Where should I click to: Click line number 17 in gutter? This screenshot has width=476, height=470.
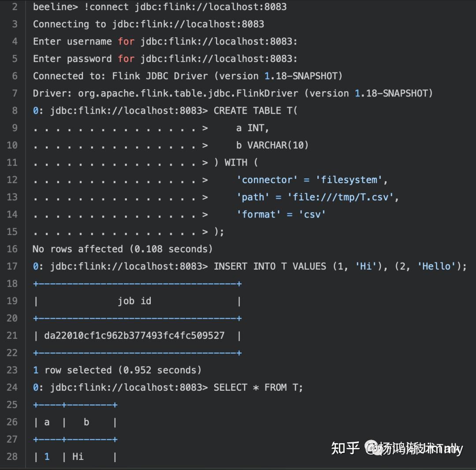(x=12, y=266)
